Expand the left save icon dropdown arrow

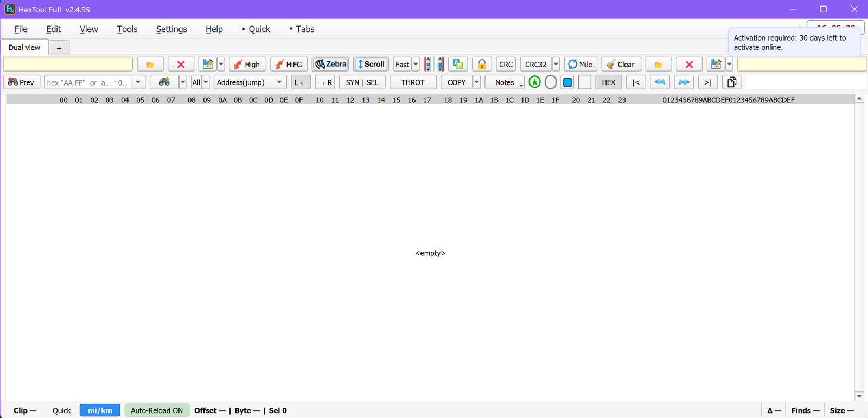tap(221, 65)
